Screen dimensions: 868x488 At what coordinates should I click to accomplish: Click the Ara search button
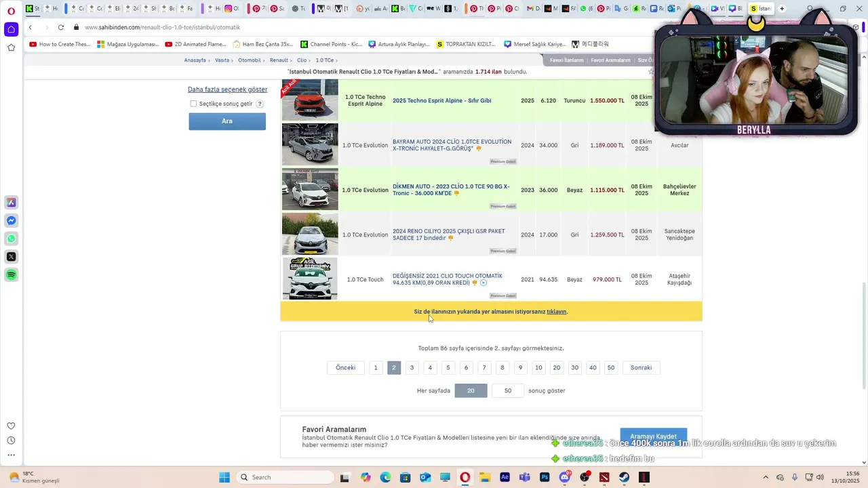(x=227, y=121)
